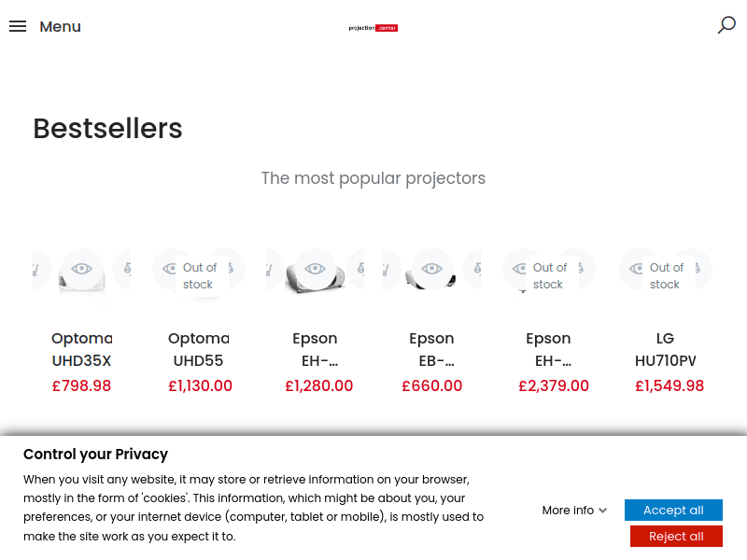Quick view the Optoma UHD35X projector
The height and width of the screenshot is (560, 747).
click(82, 269)
